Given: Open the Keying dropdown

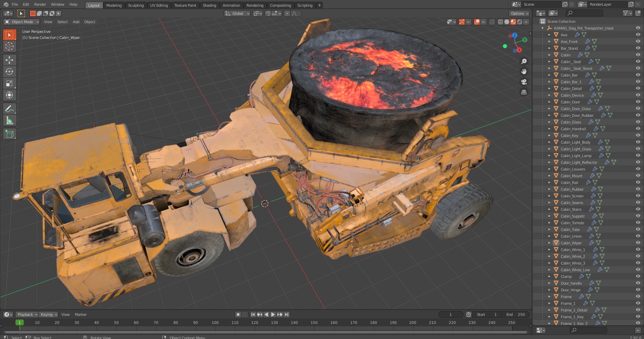Looking at the screenshot, I should click(48, 314).
